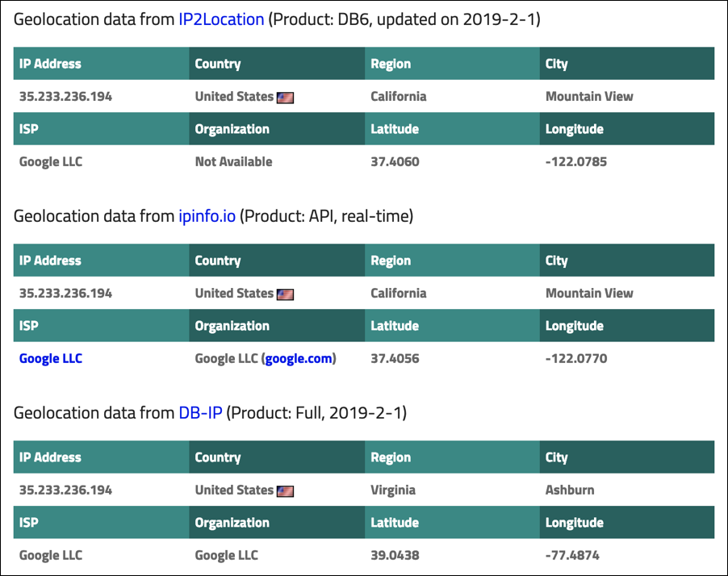Click Google LLC organization value in DB-IP table
Screen dimensions: 728x576
(227, 556)
